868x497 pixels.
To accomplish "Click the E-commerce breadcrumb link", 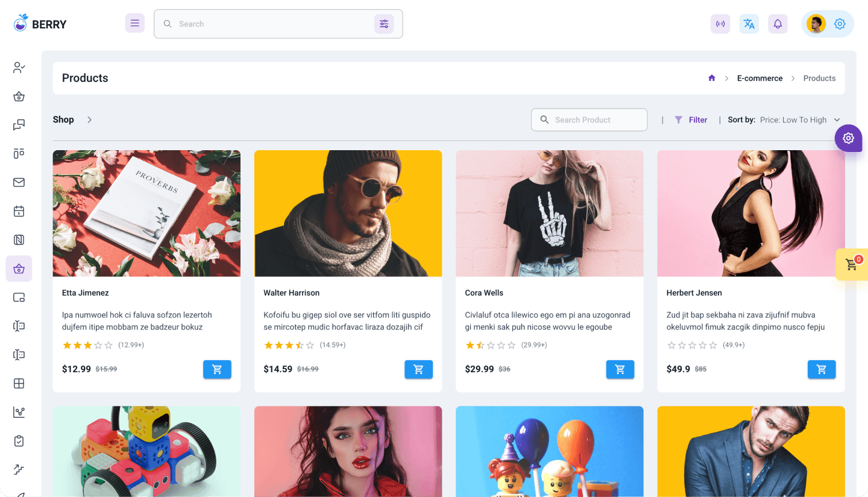I will tap(759, 78).
